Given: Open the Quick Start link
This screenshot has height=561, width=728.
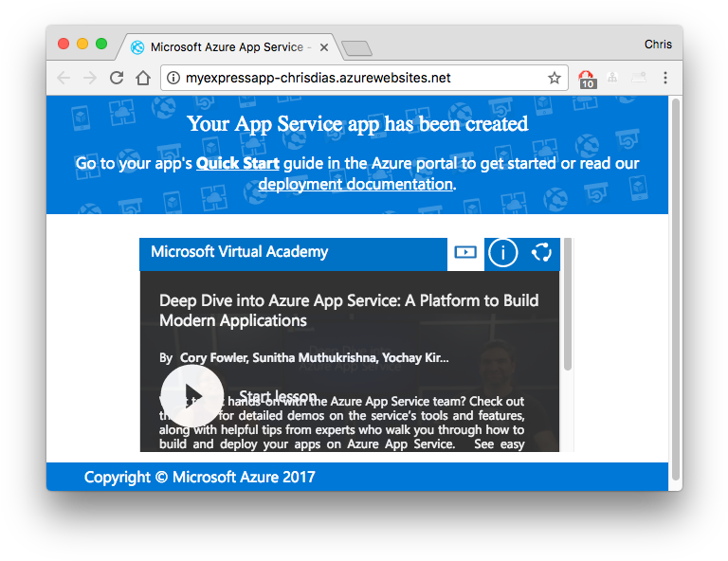Looking at the screenshot, I should tap(237, 163).
